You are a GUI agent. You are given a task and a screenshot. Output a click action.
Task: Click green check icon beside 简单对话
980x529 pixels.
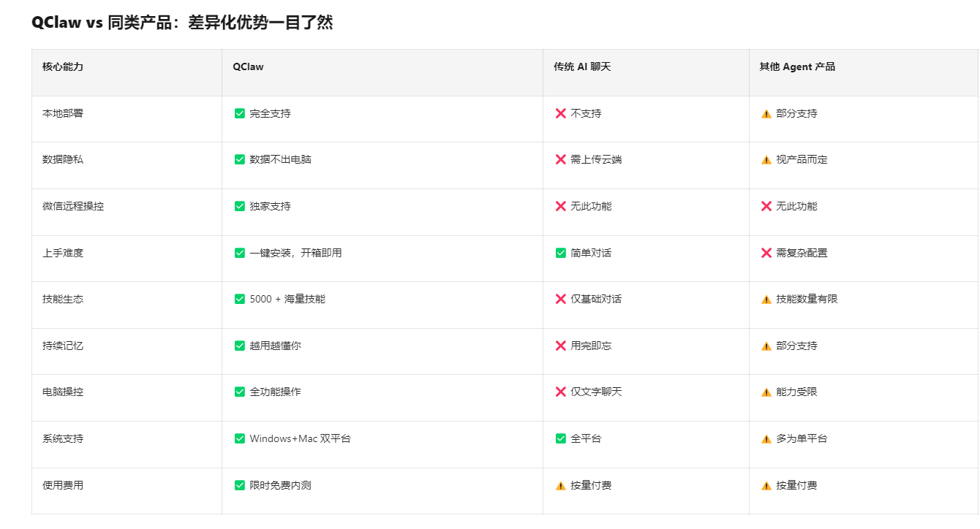coord(561,253)
